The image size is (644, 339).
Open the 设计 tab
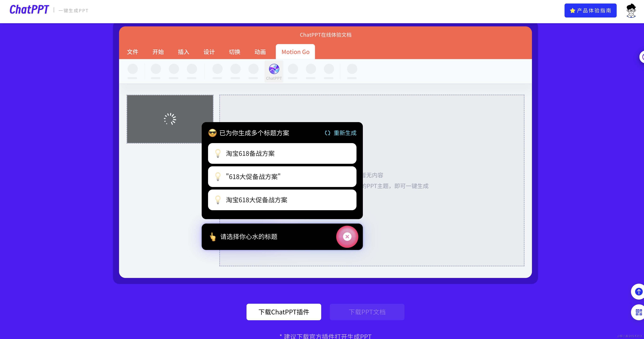pyautogui.click(x=209, y=52)
